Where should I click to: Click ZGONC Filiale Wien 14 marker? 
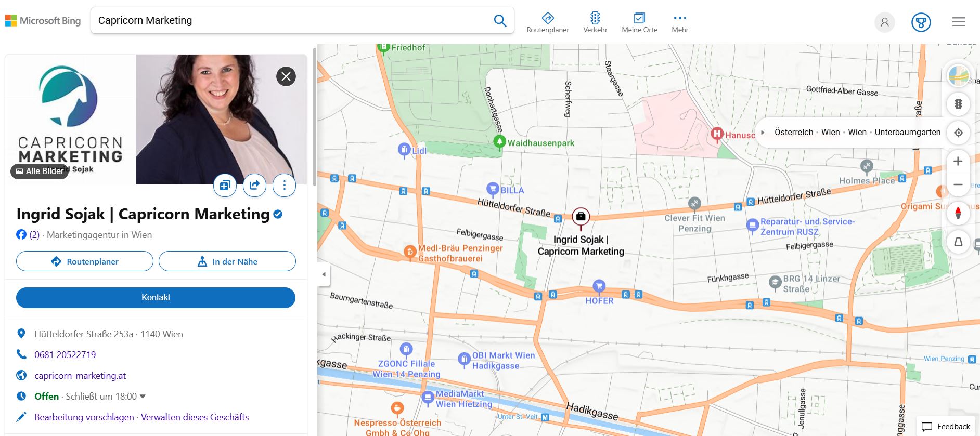[x=406, y=349]
